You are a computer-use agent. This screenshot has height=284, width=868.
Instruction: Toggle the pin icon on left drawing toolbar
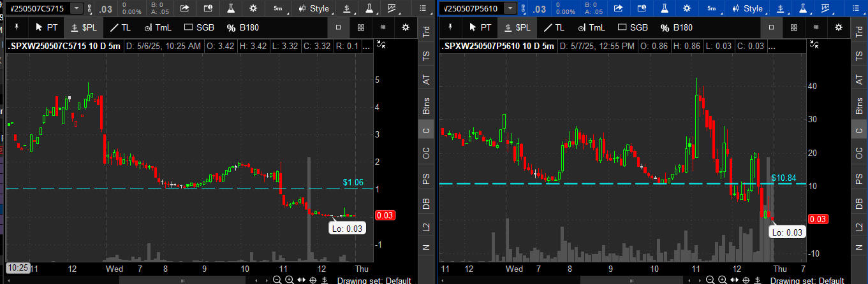tap(17, 27)
